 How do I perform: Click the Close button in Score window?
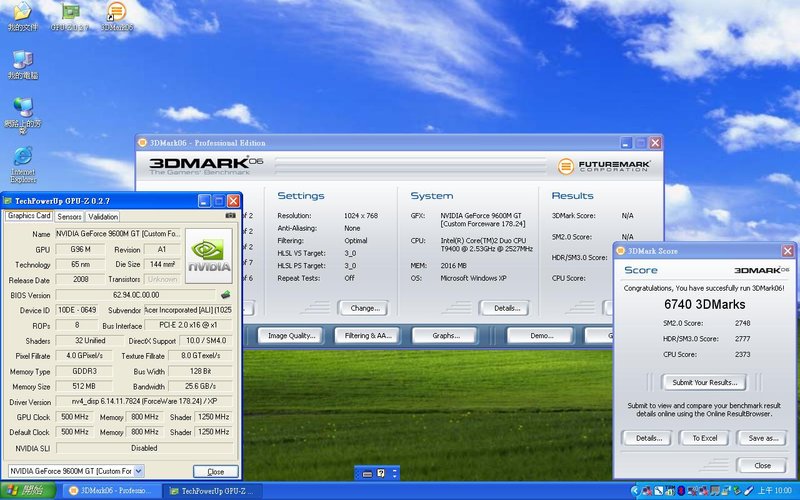pos(762,465)
